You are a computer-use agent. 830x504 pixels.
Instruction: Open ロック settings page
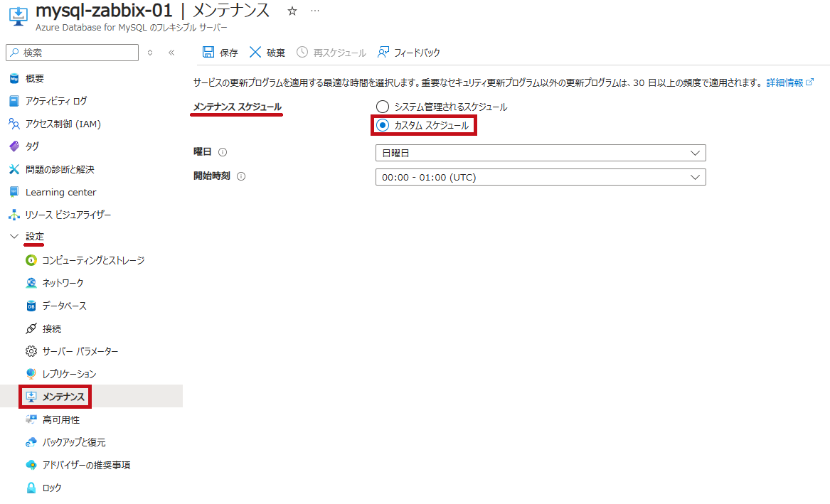pyautogui.click(x=52, y=488)
